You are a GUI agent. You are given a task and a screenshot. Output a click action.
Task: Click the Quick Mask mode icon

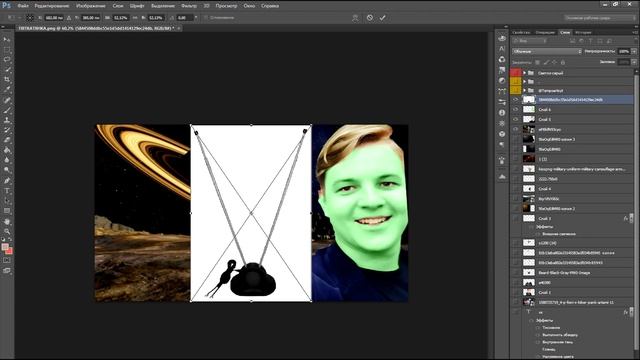point(7,260)
